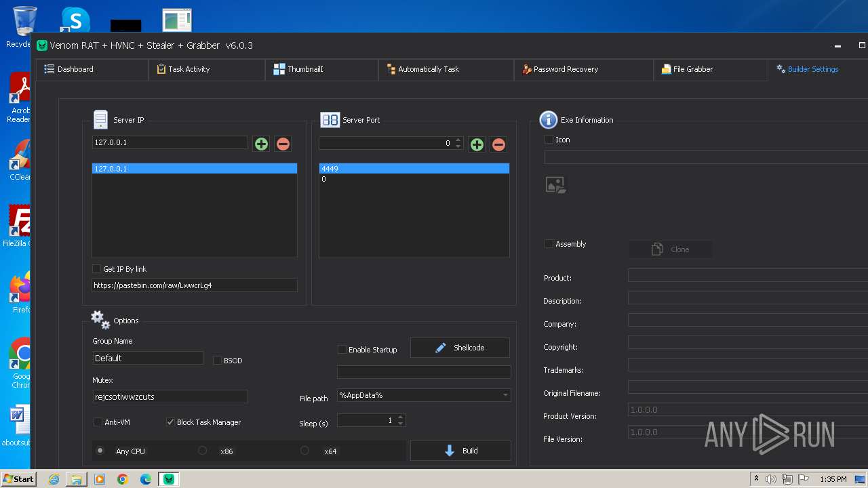Click the Server IP document icon
This screenshot has height=488, width=868.
click(x=101, y=120)
